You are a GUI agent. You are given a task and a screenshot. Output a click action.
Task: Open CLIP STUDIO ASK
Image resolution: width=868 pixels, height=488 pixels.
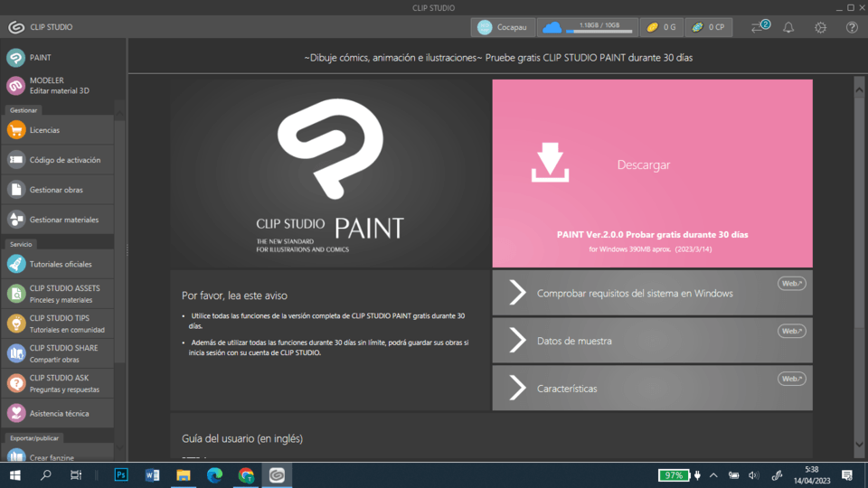(58, 383)
